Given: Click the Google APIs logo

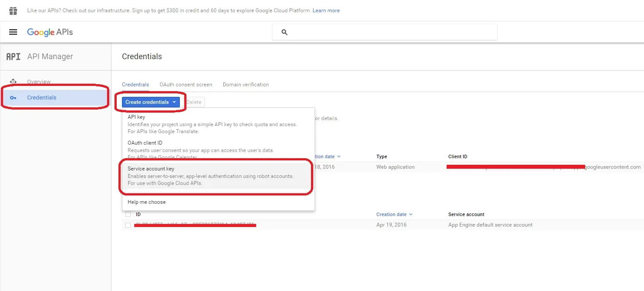Looking at the screenshot, I should click(50, 32).
